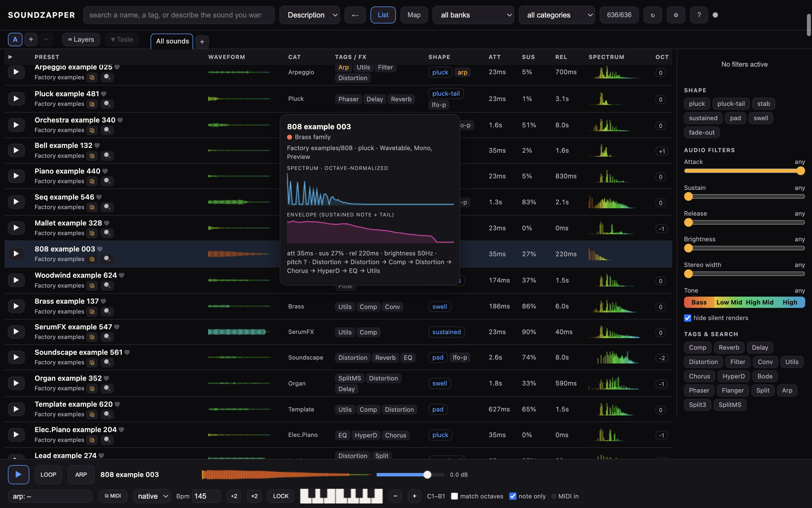Toggle the LOCK tempo button

[x=281, y=496]
